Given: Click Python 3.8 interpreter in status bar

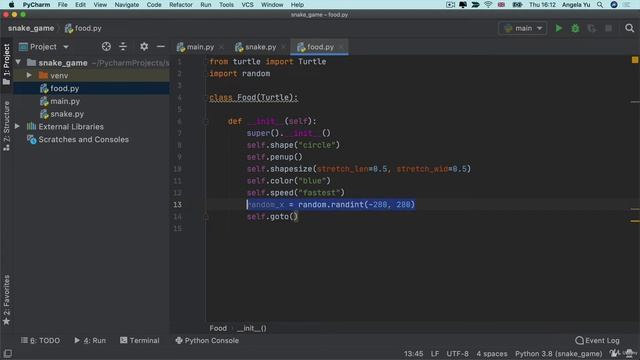Looking at the screenshot, I should pyautogui.click(x=558, y=354).
